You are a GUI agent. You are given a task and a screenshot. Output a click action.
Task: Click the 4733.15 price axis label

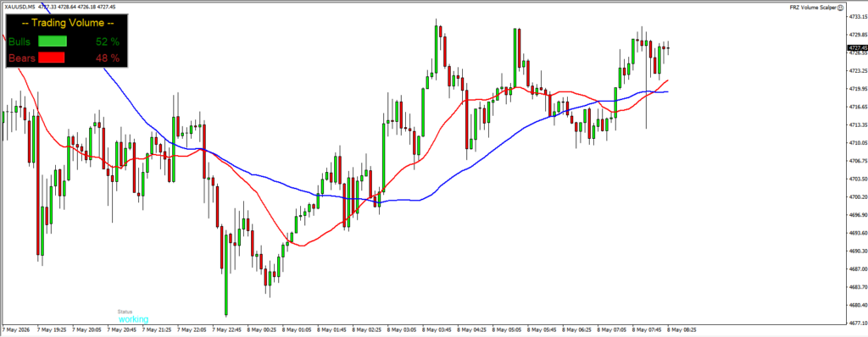(x=857, y=17)
